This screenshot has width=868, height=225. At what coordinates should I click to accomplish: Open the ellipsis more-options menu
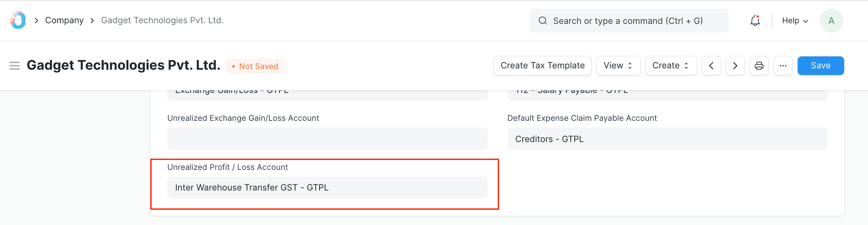point(783,66)
